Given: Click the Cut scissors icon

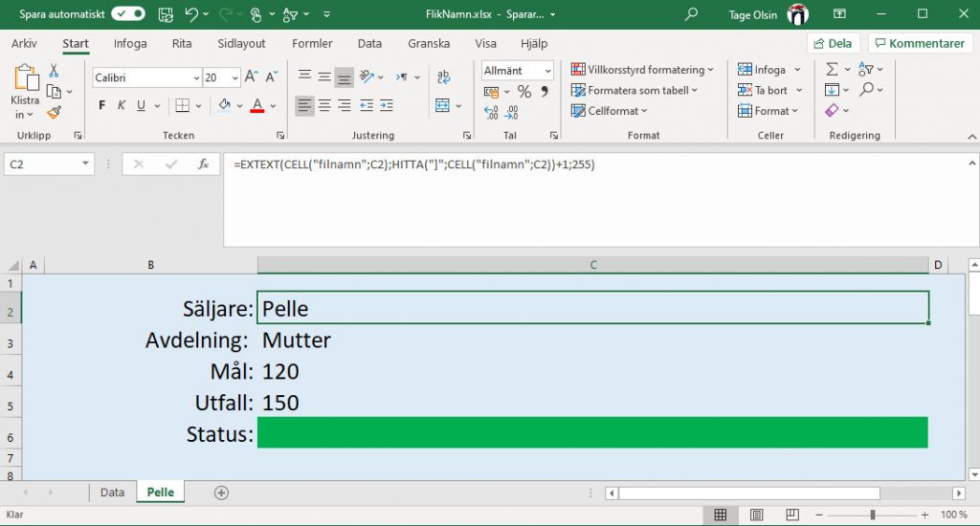Looking at the screenshot, I should coord(54,70).
